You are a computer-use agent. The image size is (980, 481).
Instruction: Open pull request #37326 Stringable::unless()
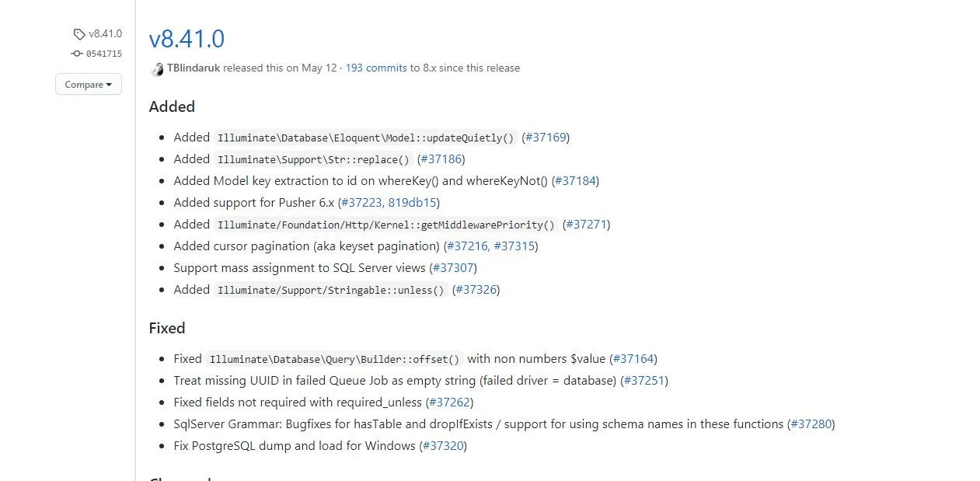pos(476,290)
